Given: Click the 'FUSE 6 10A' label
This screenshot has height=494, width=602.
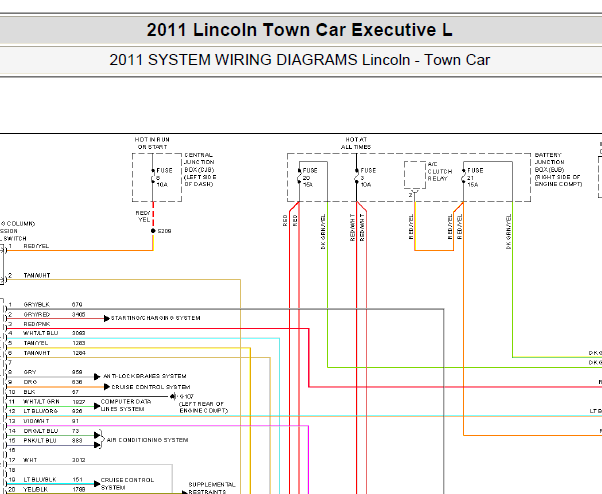Looking at the screenshot, I should tap(164, 177).
